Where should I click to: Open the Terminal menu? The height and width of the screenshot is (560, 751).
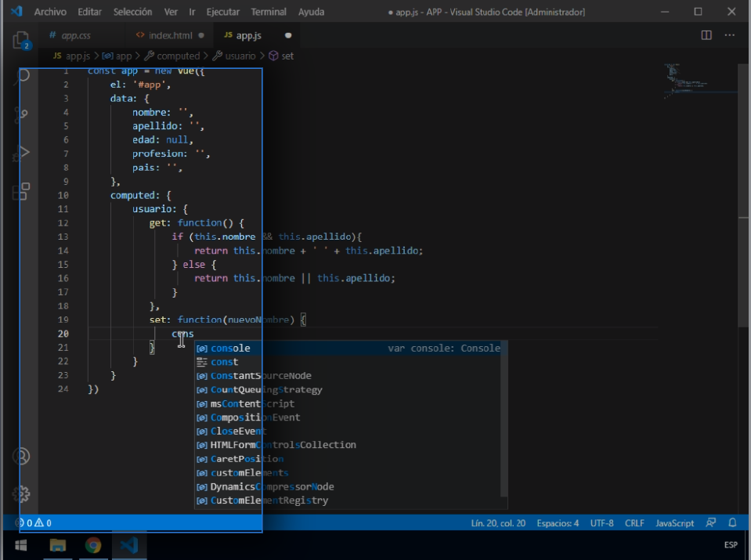[269, 13]
